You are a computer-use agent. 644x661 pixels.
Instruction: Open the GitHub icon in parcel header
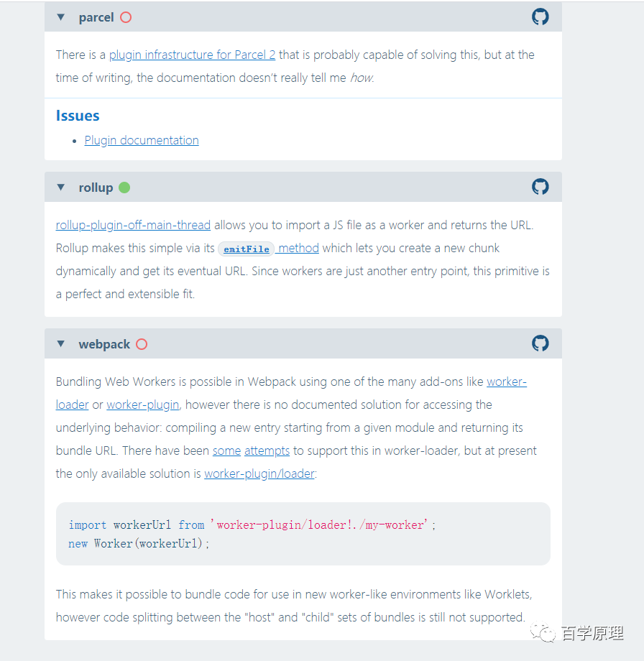(x=540, y=17)
